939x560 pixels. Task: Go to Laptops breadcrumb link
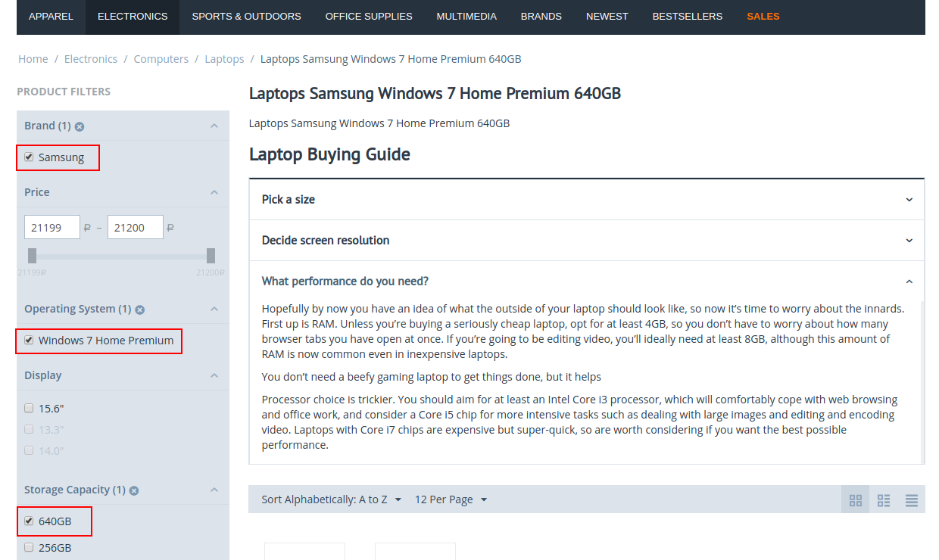[224, 59]
